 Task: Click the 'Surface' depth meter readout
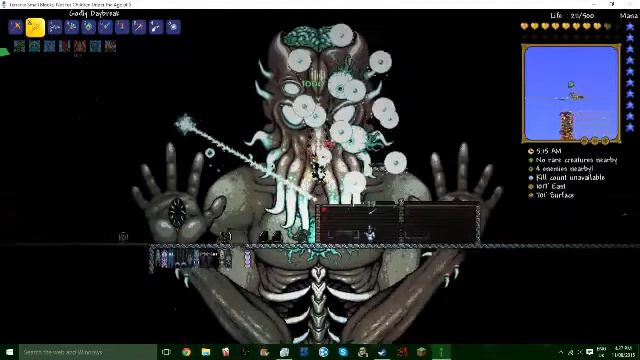pos(555,195)
